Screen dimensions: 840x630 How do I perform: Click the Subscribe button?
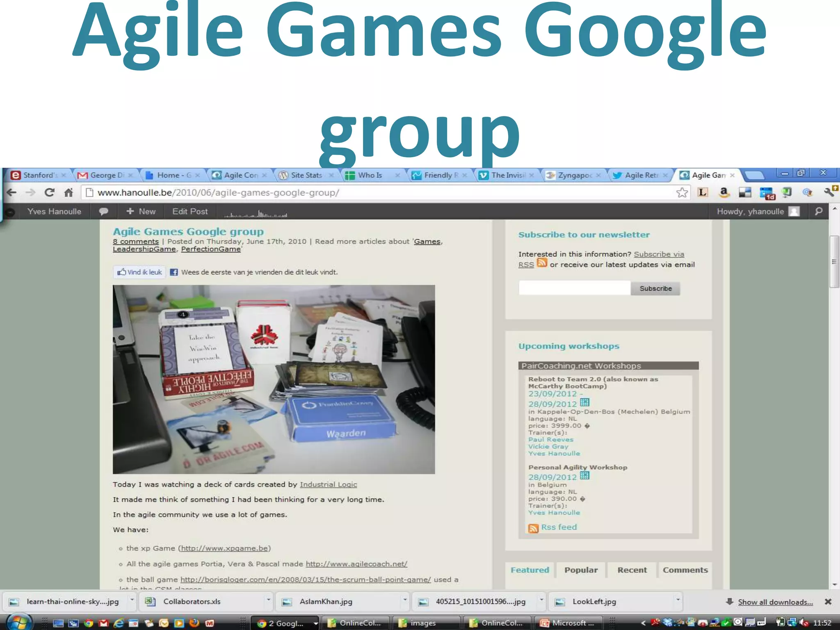click(655, 288)
